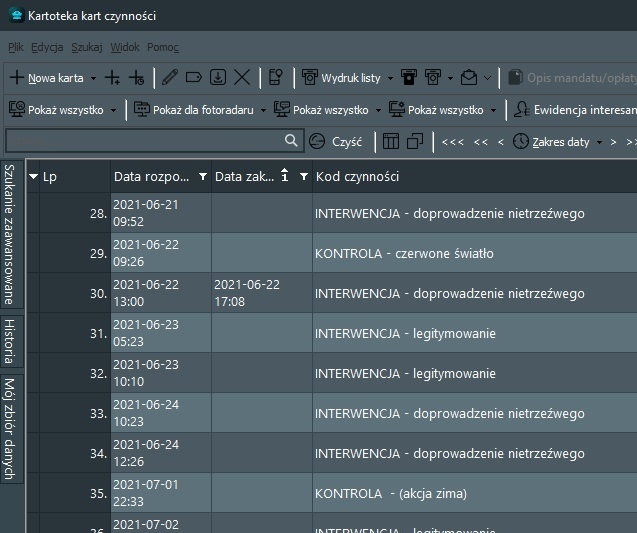Expand the Pokaż dla fotoradaru dropdown
Viewport: 637px width, 533px height.
point(264,110)
